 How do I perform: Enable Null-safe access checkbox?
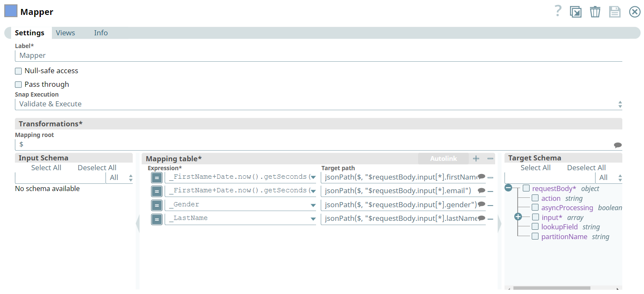click(x=18, y=71)
